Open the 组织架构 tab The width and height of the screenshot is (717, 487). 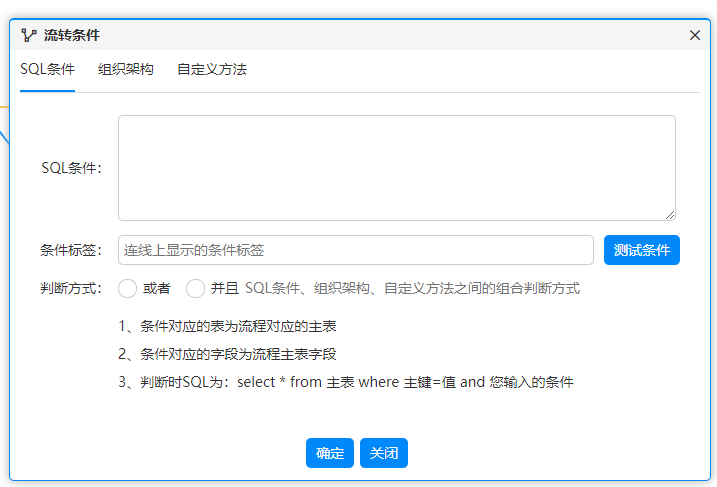(x=126, y=70)
